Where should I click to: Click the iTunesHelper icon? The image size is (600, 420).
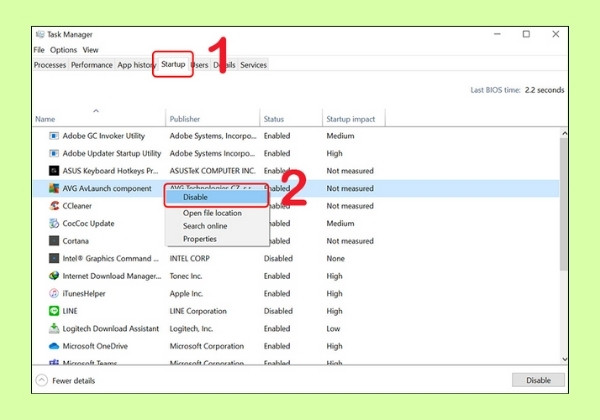pos(54,293)
